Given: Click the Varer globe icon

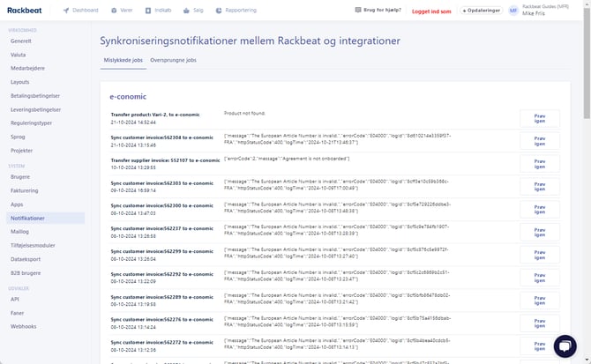Looking at the screenshot, I should (114, 11).
